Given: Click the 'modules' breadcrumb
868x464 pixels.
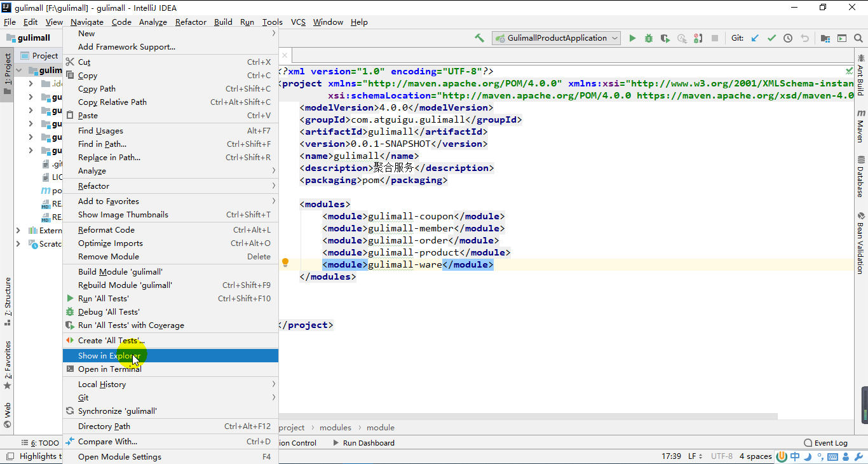Looking at the screenshot, I should pos(336,428).
